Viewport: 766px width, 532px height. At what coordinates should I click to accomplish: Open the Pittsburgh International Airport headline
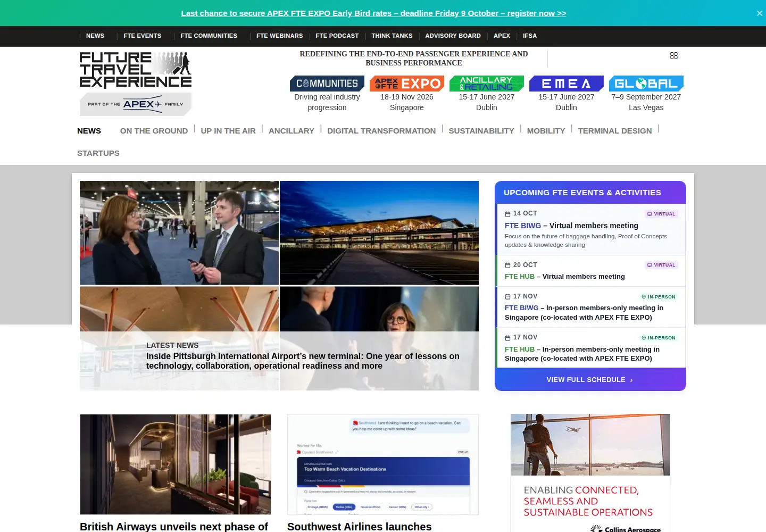(x=303, y=361)
